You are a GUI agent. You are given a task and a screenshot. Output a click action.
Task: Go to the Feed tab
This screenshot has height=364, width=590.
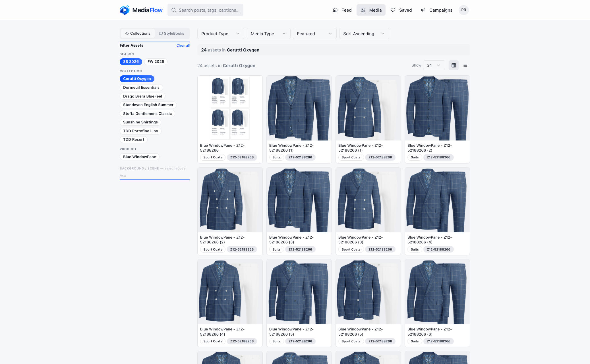[x=342, y=10]
